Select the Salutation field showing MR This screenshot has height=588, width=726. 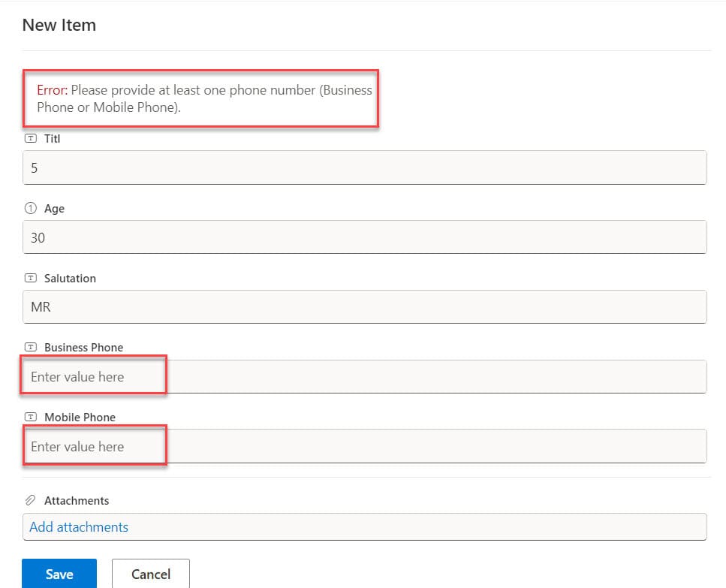364,306
